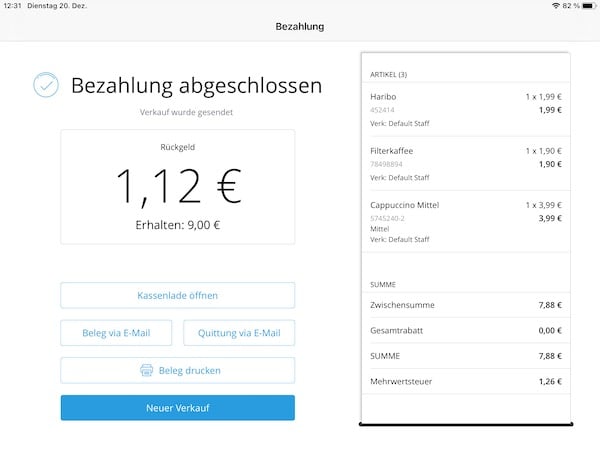Viewport: 600px width, 450px height.
Task: Click the Zwischensumme row
Action: coord(465,305)
